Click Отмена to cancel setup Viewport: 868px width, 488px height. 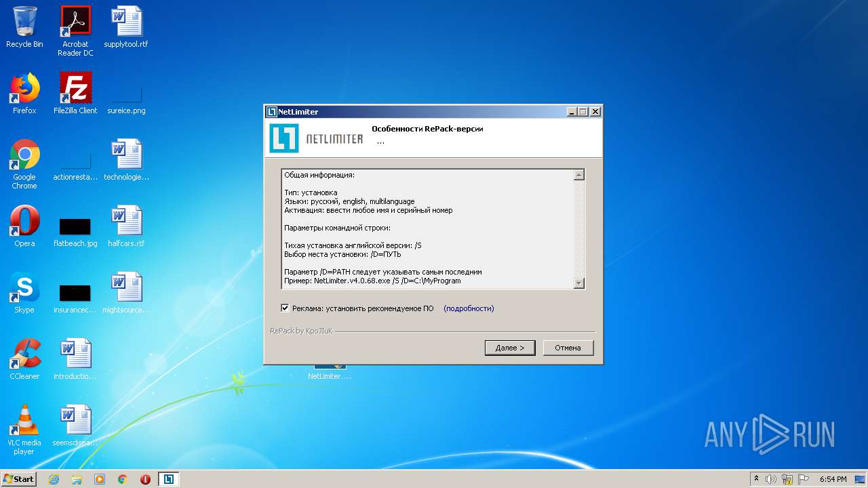pyautogui.click(x=568, y=348)
